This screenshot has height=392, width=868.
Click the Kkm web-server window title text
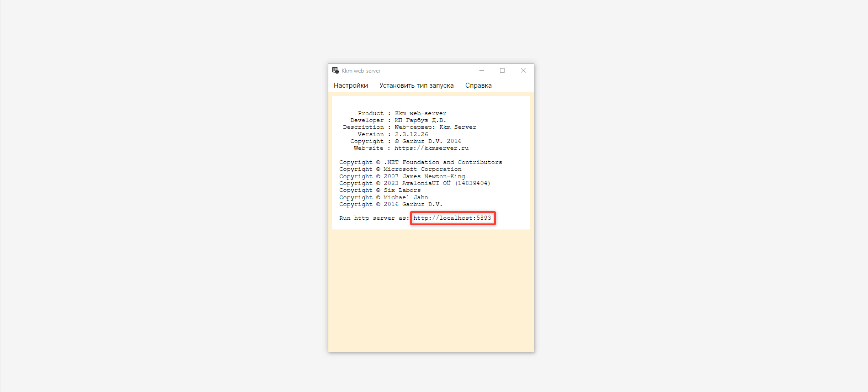click(x=361, y=71)
